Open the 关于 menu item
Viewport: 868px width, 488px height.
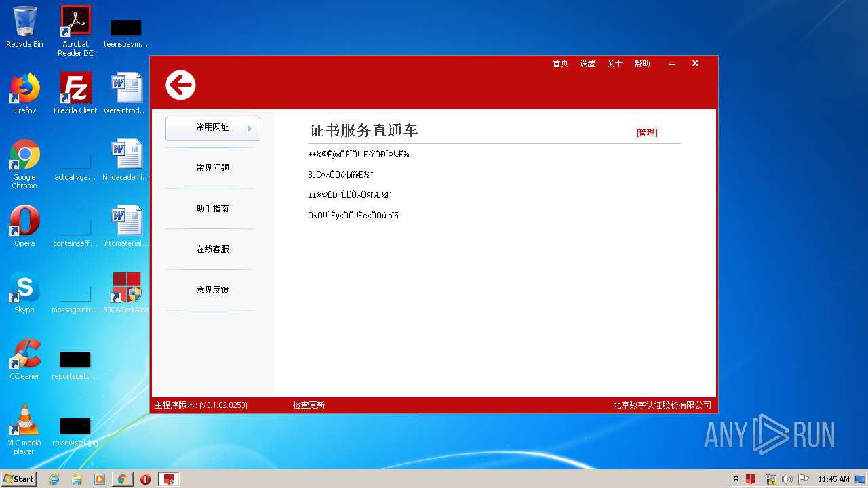pyautogui.click(x=614, y=64)
